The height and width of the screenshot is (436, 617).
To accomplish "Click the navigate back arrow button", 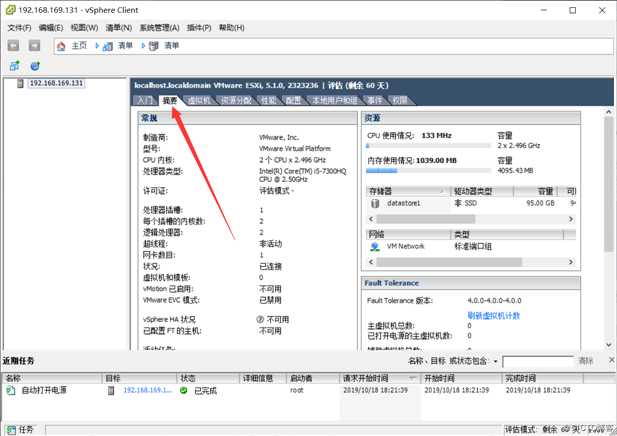I will 13,46.
